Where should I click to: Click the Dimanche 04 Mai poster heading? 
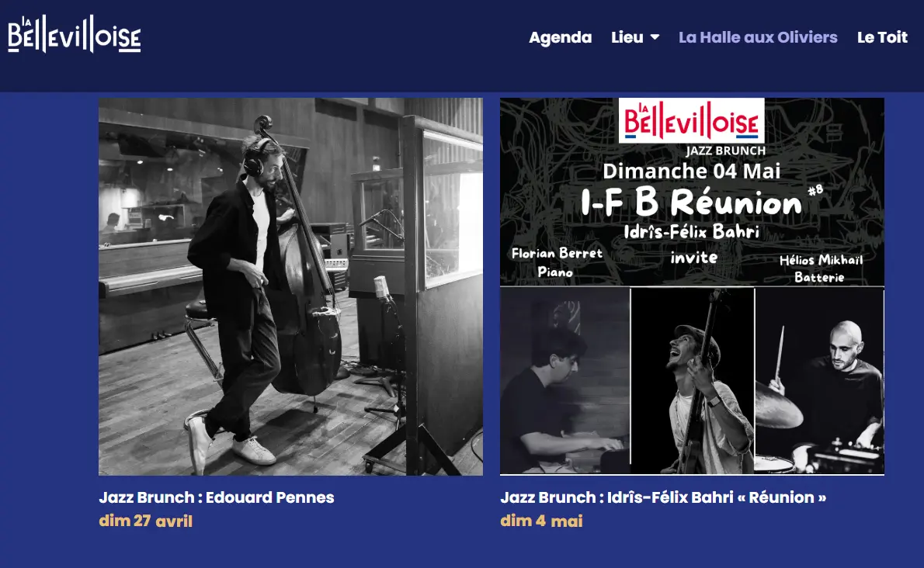pos(691,171)
